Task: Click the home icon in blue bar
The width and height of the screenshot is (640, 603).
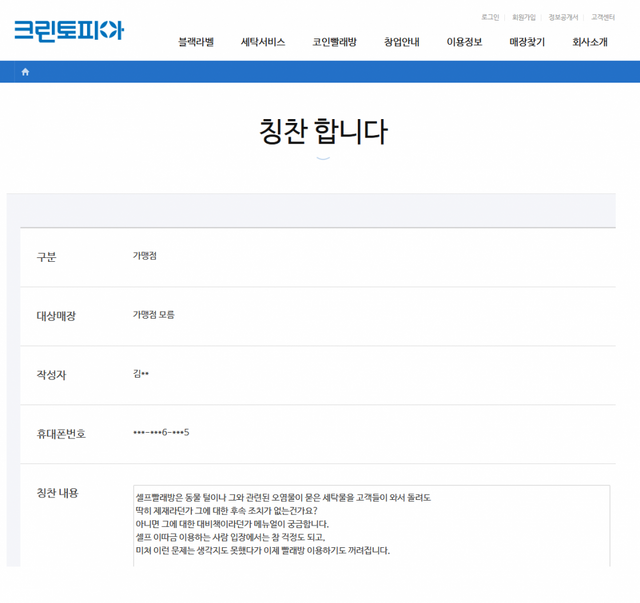Action: [x=25, y=72]
